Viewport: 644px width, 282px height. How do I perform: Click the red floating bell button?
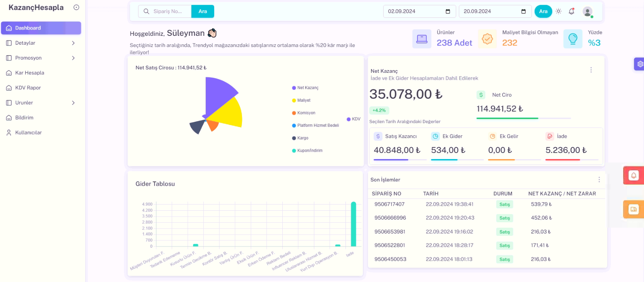click(x=634, y=175)
